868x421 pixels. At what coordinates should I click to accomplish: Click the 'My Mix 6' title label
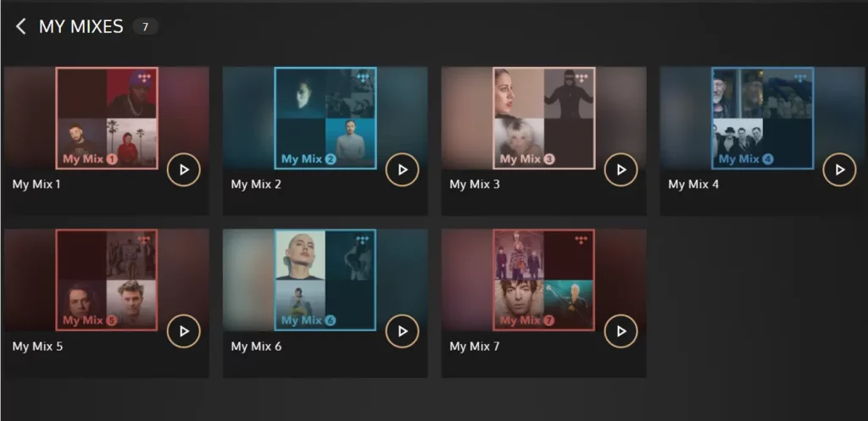[256, 346]
